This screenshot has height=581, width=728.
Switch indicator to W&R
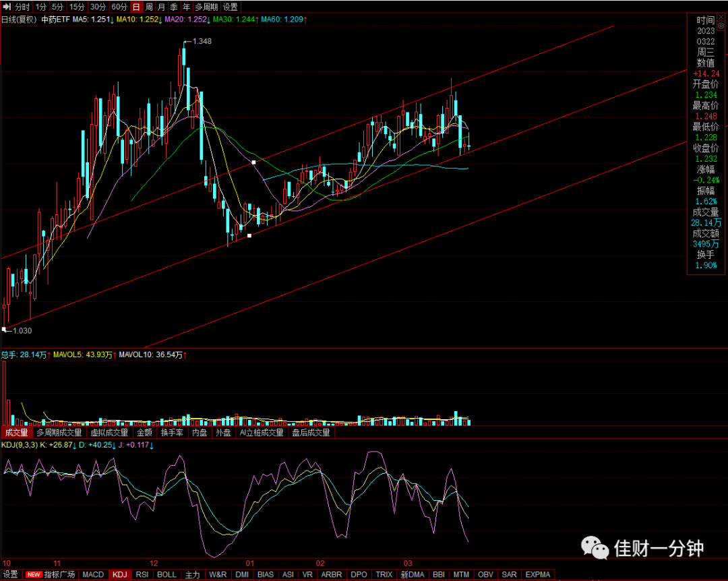[218, 574]
